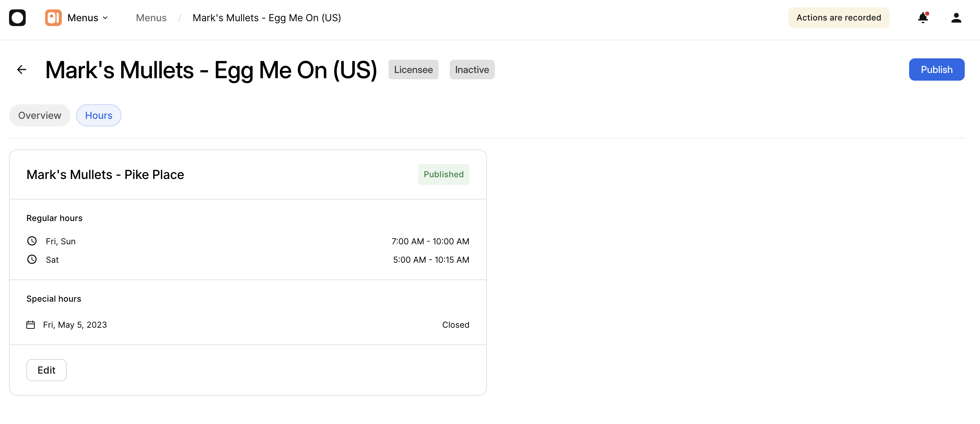Click the Published status label

pos(443,174)
